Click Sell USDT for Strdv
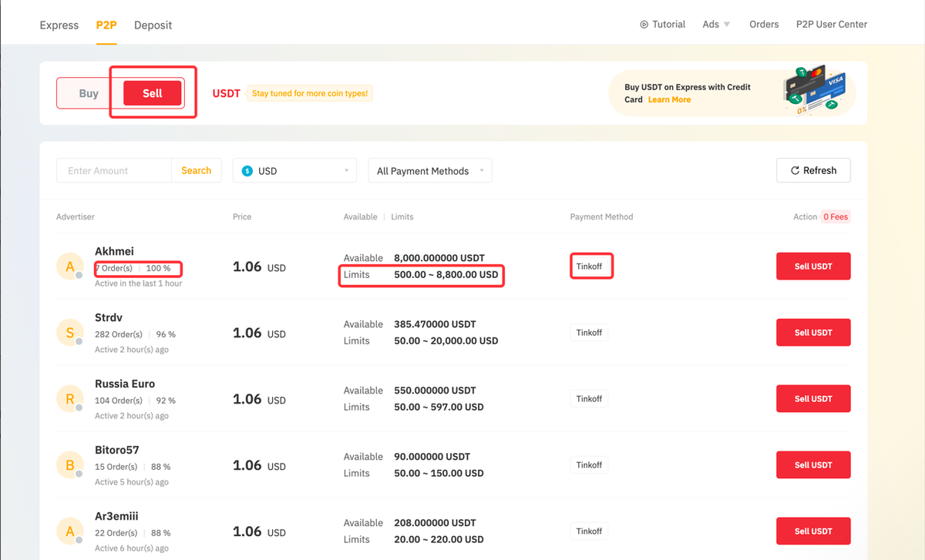Screen dimensions: 925x560 tap(813, 333)
